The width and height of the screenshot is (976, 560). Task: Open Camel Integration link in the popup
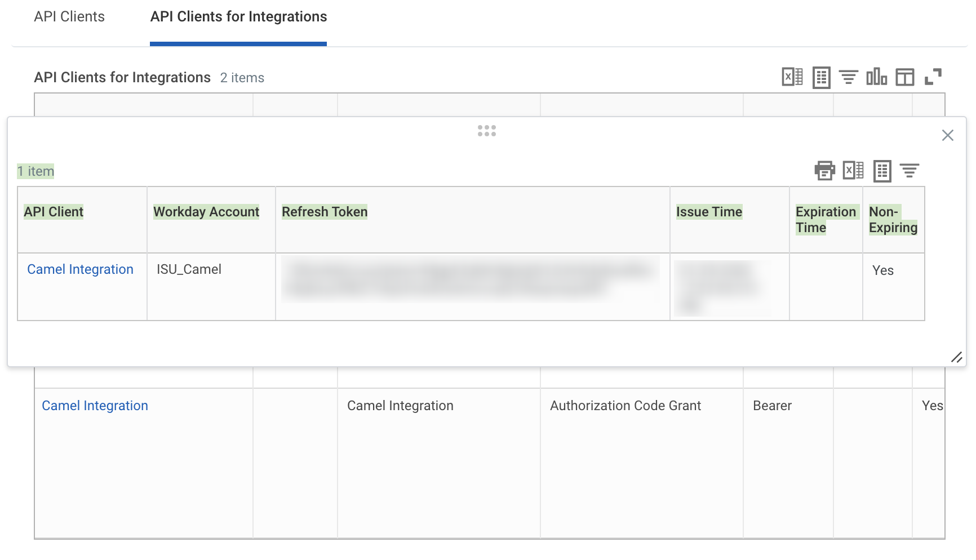coord(80,269)
